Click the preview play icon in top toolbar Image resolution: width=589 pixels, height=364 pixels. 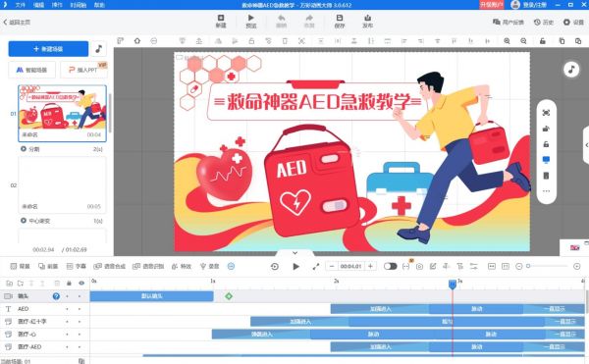[x=251, y=18]
